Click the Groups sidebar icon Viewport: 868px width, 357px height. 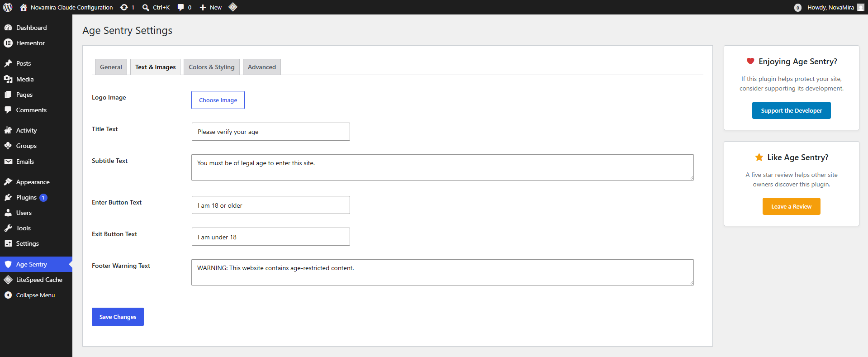[x=8, y=146]
